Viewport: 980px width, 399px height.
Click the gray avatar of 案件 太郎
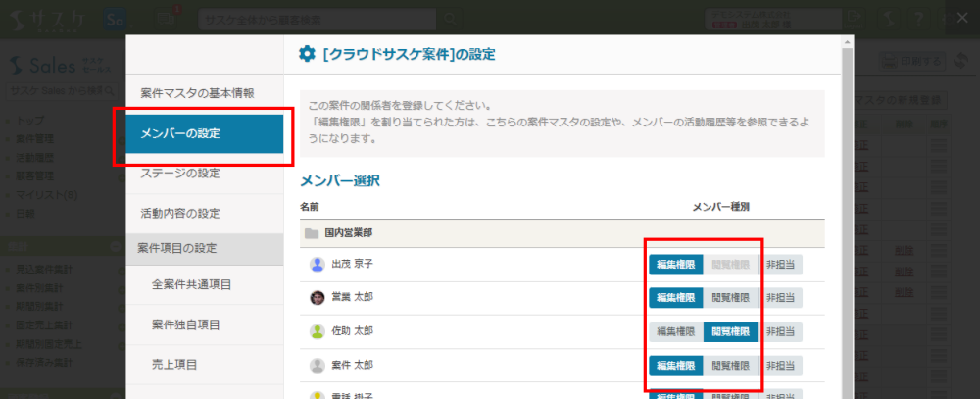coord(318,366)
